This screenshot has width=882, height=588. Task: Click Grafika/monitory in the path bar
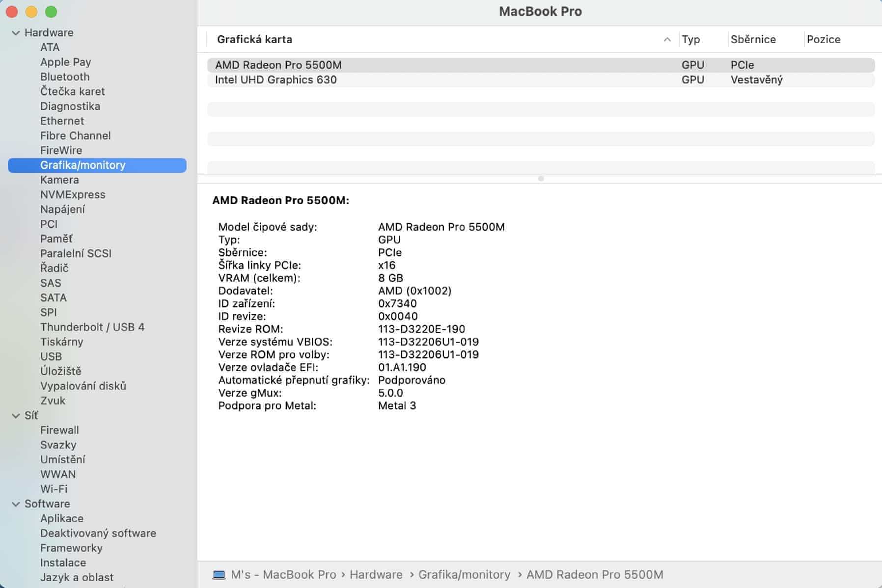click(464, 575)
